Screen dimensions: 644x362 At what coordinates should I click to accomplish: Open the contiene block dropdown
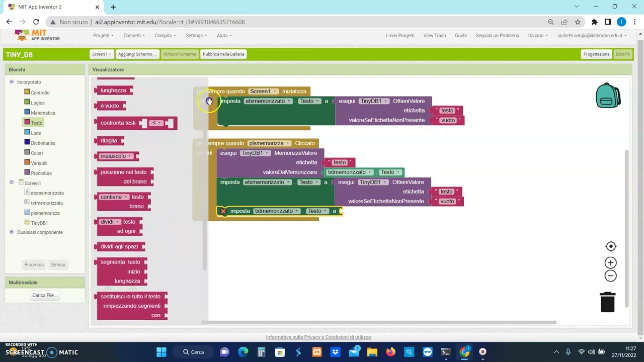[114, 197]
